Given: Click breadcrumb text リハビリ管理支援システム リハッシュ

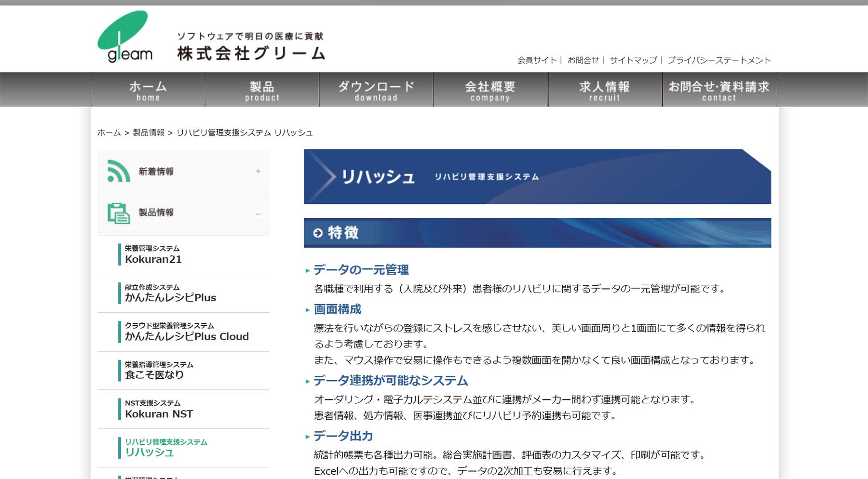Looking at the screenshot, I should [244, 133].
